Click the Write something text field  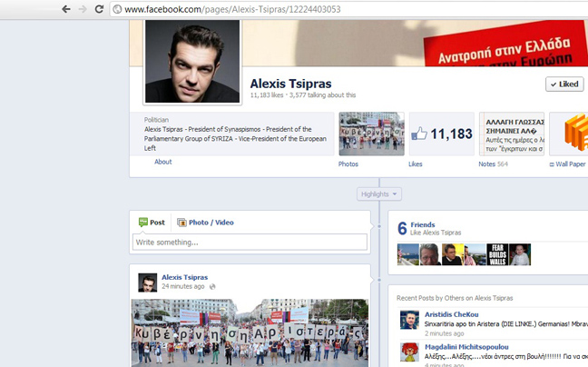point(250,243)
